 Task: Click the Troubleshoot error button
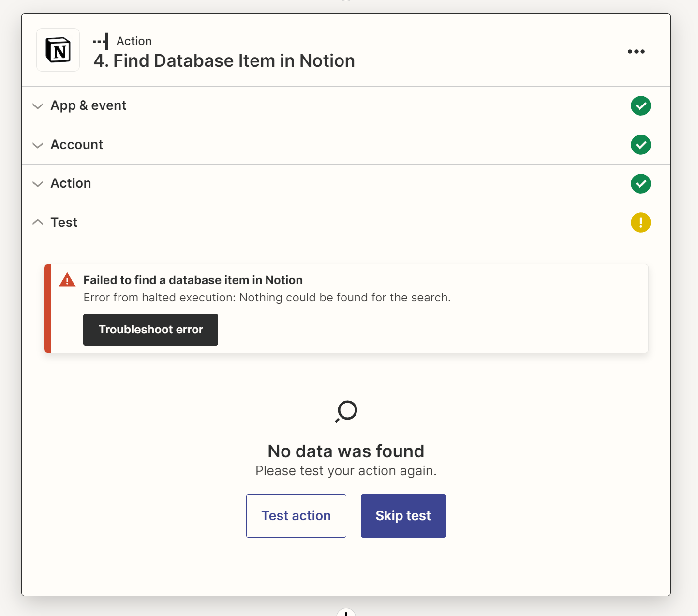(150, 330)
